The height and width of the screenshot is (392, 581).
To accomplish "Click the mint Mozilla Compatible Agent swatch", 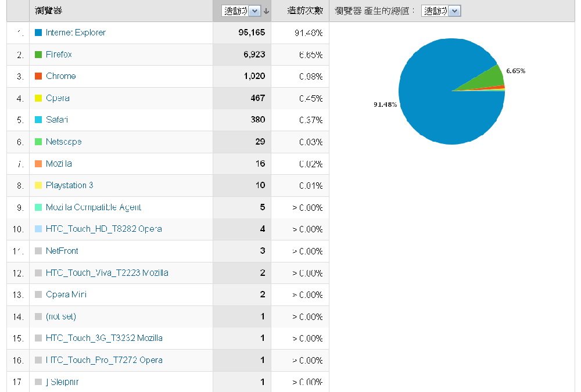I will click(x=38, y=207).
